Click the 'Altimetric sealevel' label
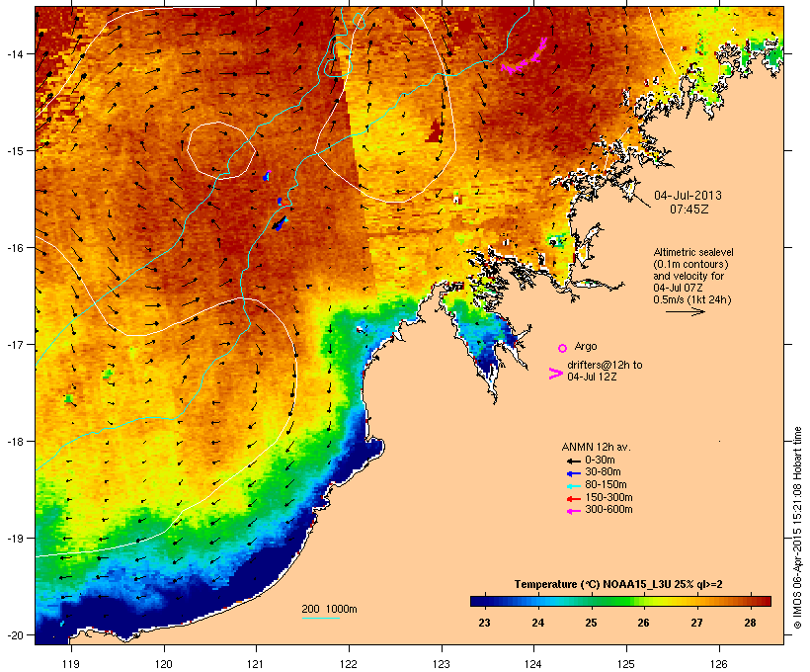The height and width of the screenshot is (672, 810). 693,252
